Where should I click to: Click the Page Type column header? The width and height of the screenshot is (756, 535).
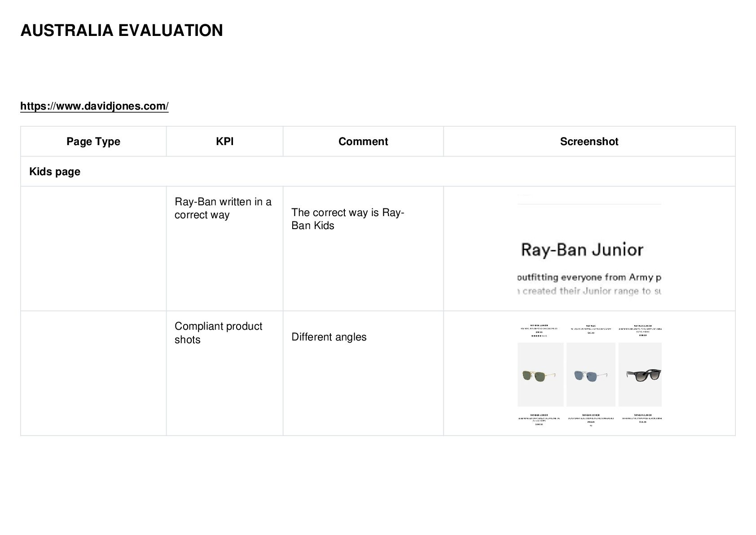[93, 141]
